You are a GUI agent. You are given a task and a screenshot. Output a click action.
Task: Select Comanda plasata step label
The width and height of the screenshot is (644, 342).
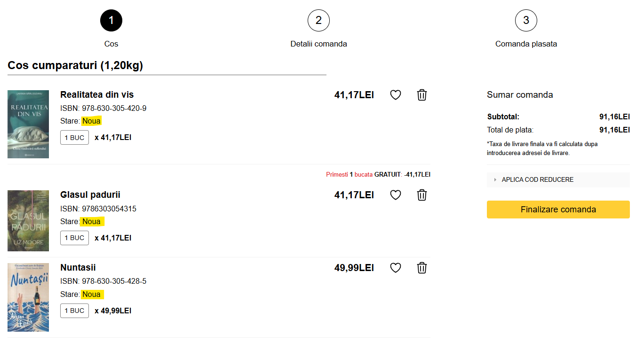pyautogui.click(x=526, y=44)
